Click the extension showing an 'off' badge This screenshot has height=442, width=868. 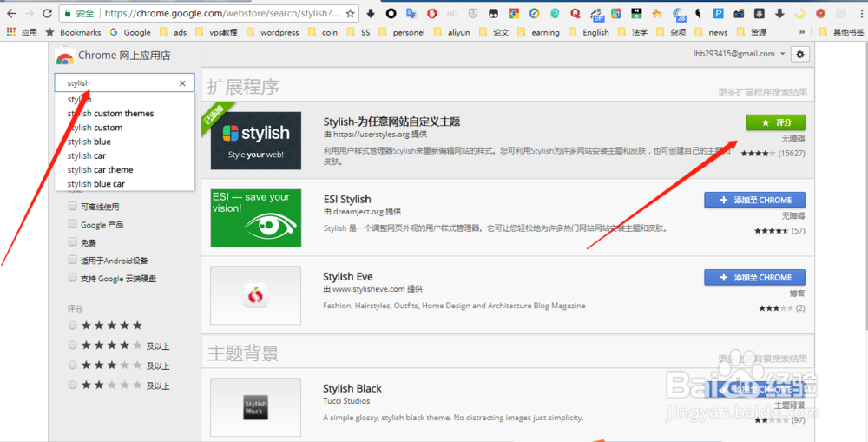596,13
